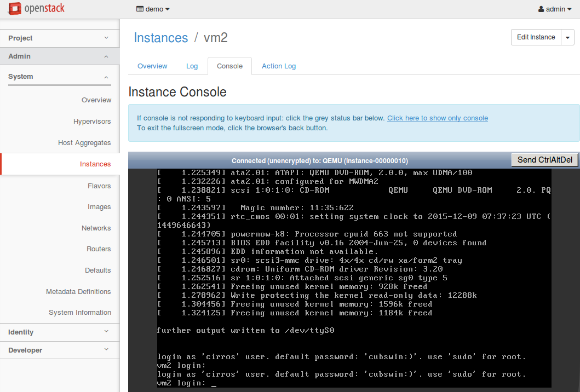The width and height of the screenshot is (580, 392).
Task: Switch to the Overview tab
Action: [x=152, y=66]
